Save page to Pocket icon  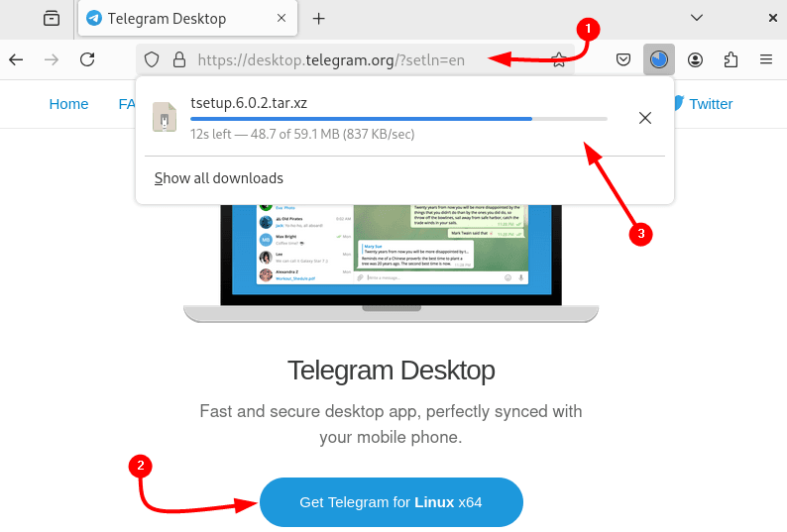point(622,60)
